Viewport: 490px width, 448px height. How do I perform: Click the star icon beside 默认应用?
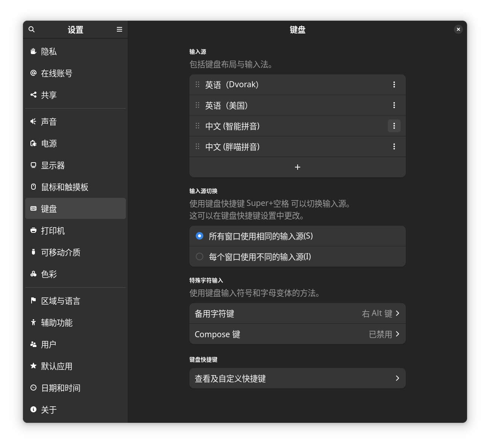pos(33,366)
